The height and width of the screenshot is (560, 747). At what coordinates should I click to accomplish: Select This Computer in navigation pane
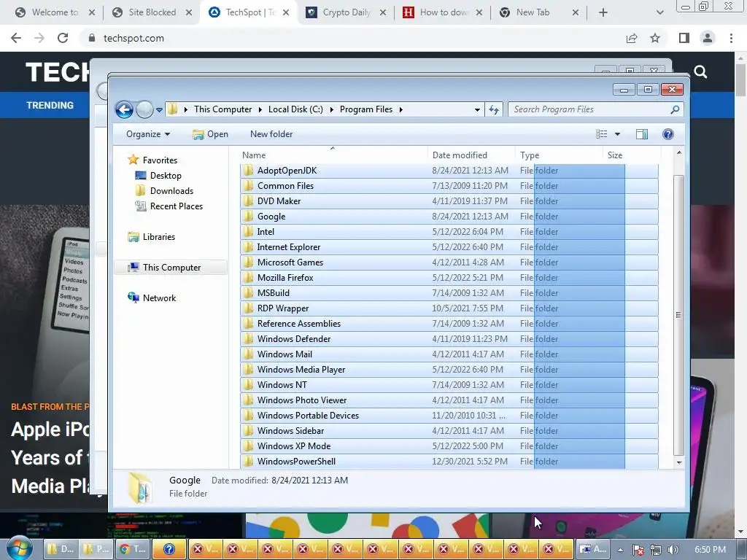click(171, 268)
